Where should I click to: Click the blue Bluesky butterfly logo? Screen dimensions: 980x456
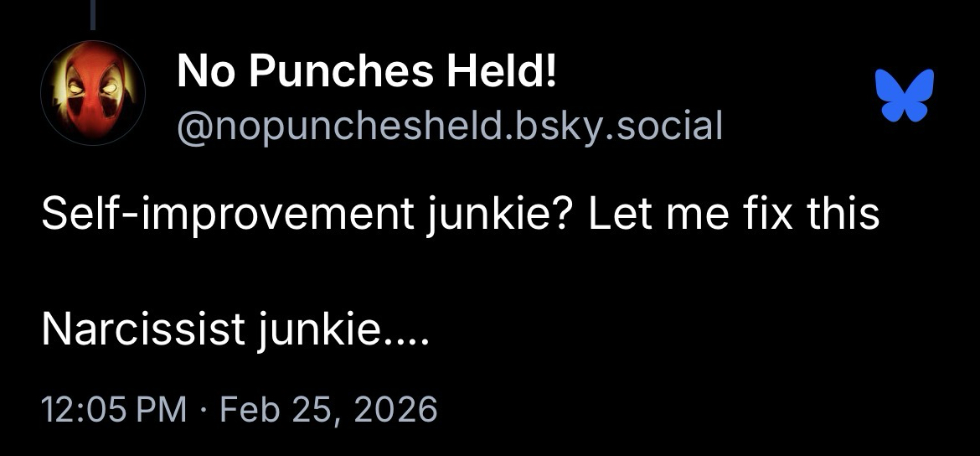pos(903,96)
